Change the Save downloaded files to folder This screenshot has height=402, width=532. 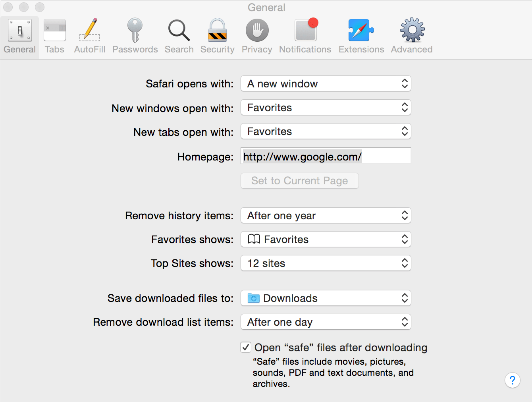(326, 298)
